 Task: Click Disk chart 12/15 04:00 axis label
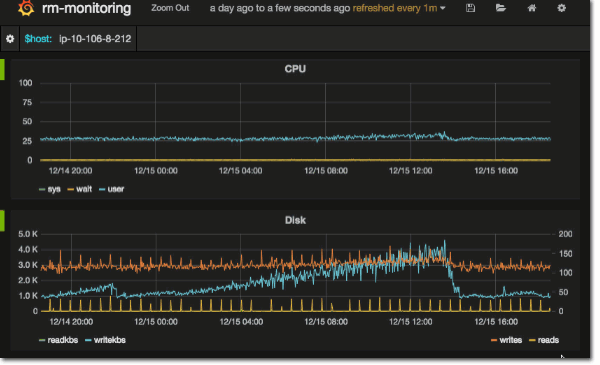(x=241, y=322)
